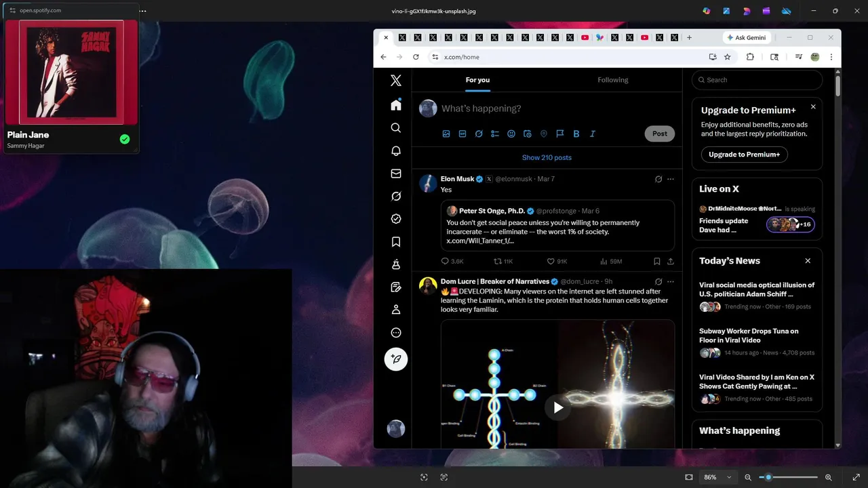Like Elon Musk's post with 91K likes
The image size is (868, 488).
557,261
